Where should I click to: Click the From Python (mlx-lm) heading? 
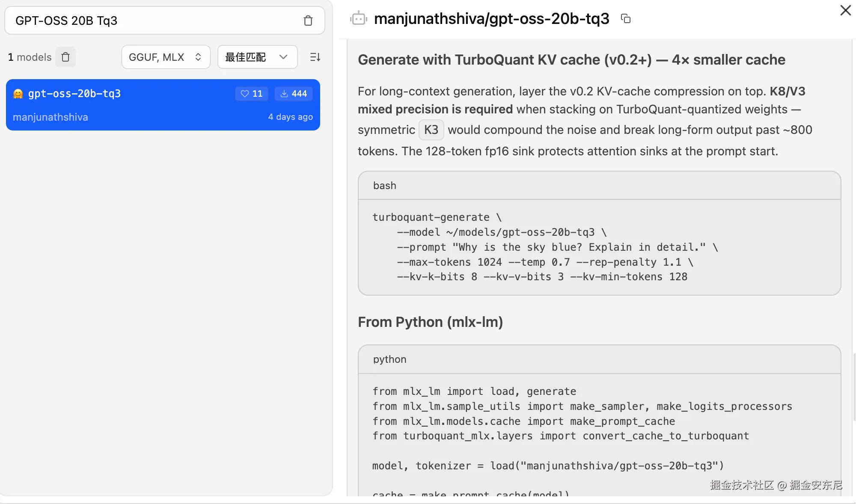tap(431, 322)
